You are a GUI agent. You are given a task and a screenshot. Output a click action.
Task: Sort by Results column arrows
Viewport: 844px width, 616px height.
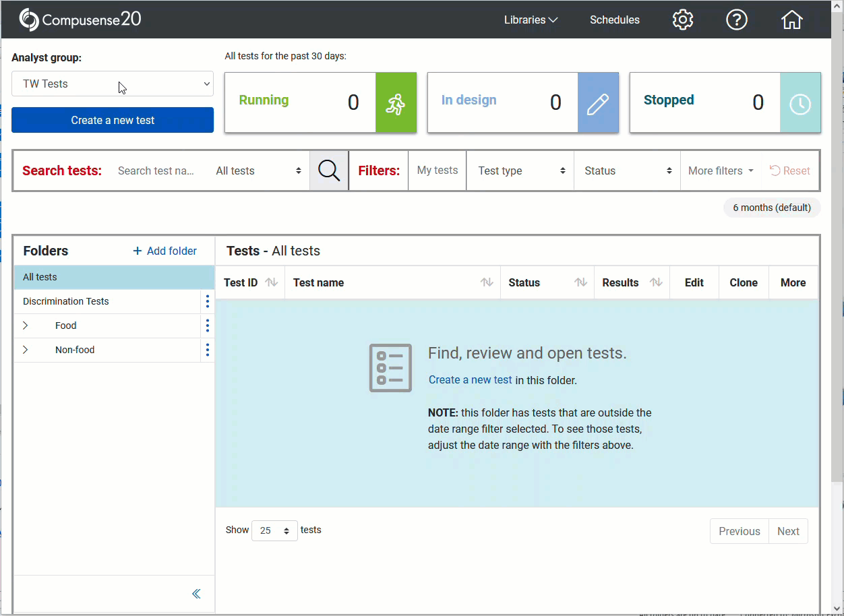pyautogui.click(x=656, y=282)
